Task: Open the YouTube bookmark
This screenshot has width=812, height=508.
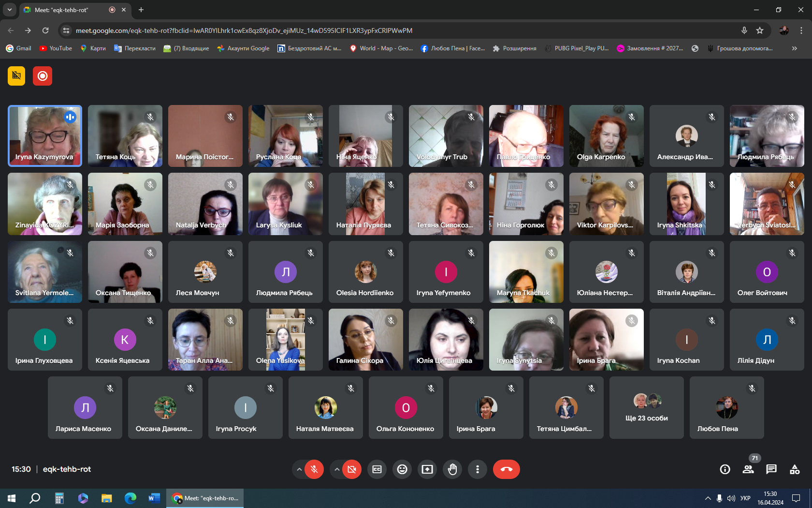Action: coord(56,48)
